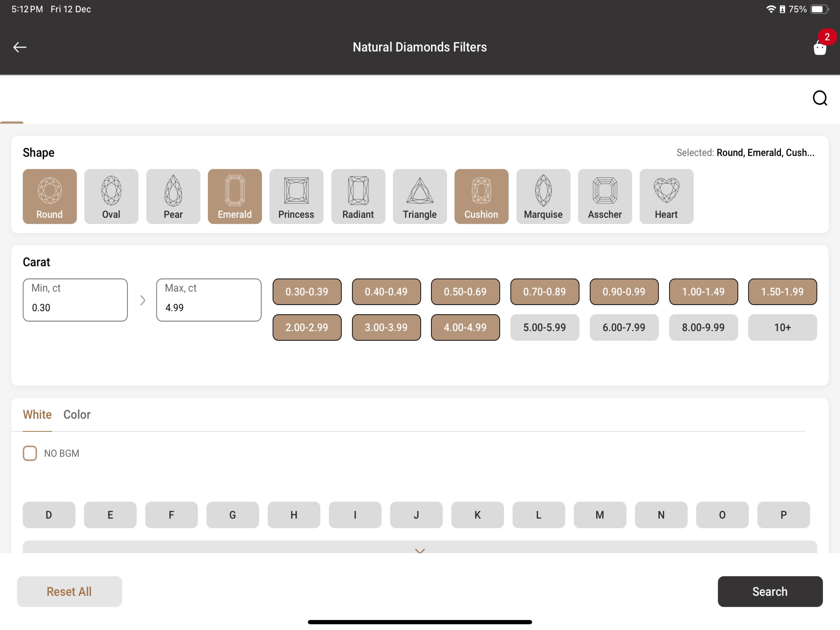
Task: Select the Princess diamond shape
Action: [x=296, y=196]
